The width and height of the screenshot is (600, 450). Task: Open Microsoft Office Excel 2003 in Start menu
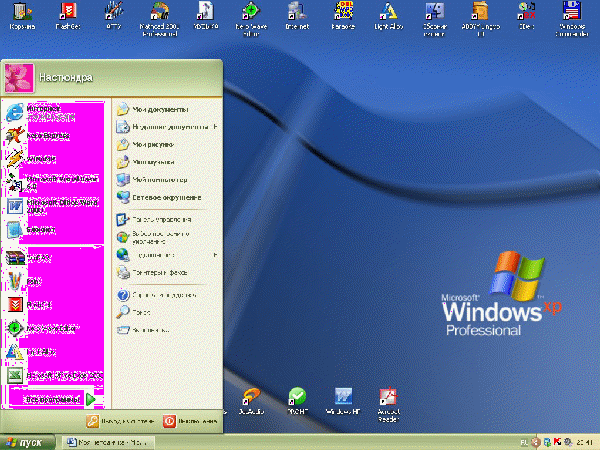coord(54,375)
